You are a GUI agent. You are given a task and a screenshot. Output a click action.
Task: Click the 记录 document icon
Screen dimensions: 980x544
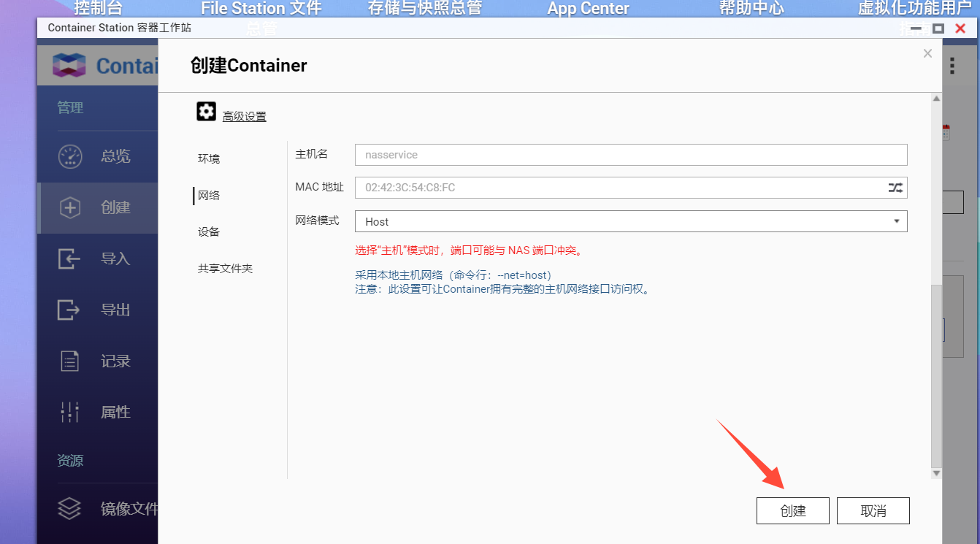click(x=69, y=361)
